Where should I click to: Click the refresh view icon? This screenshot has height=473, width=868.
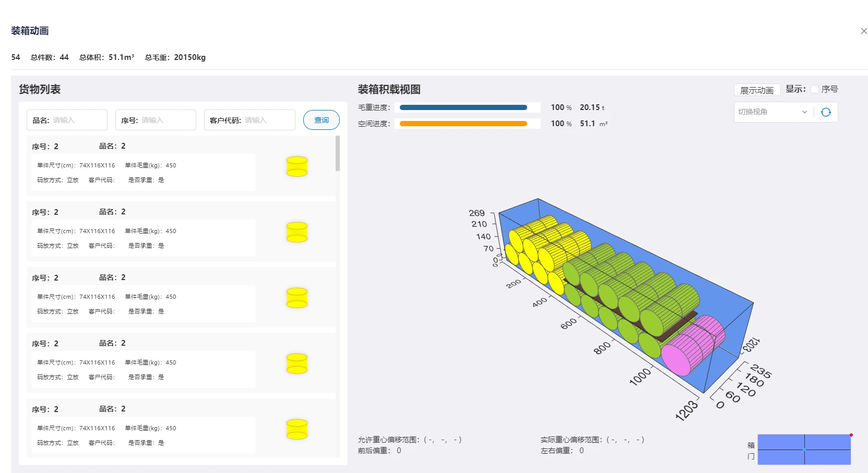(x=826, y=112)
